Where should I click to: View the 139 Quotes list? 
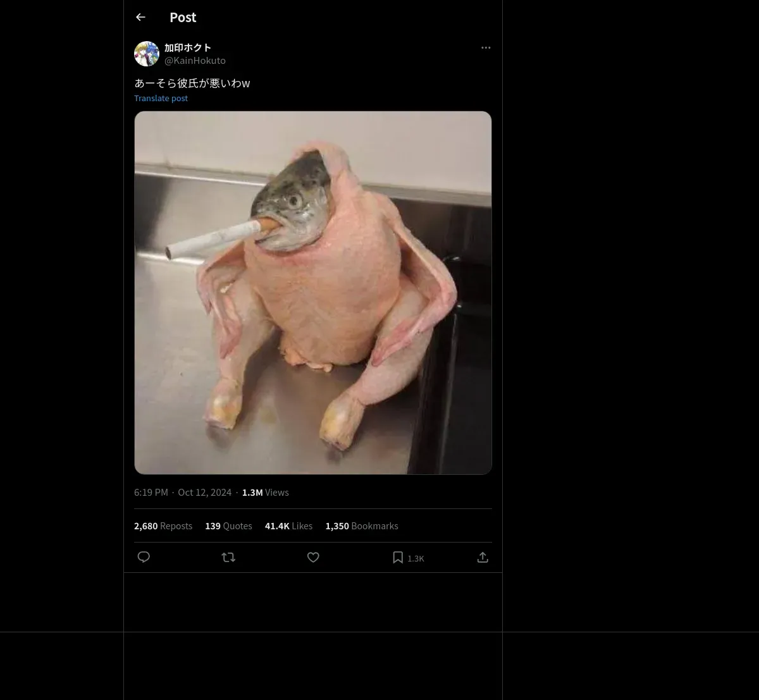point(228,526)
